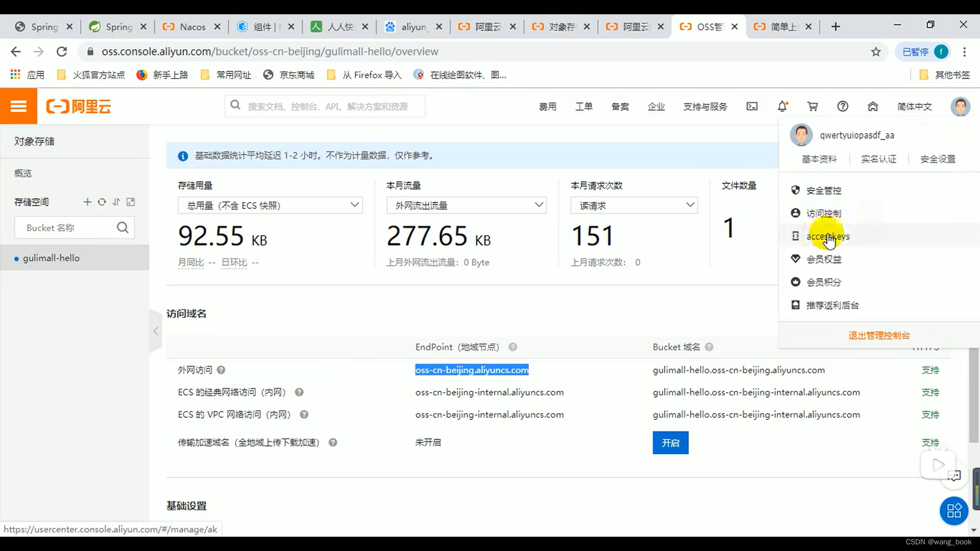Viewport: 980px width, 551px height.
Task: Go back in browser history
Action: [16, 52]
